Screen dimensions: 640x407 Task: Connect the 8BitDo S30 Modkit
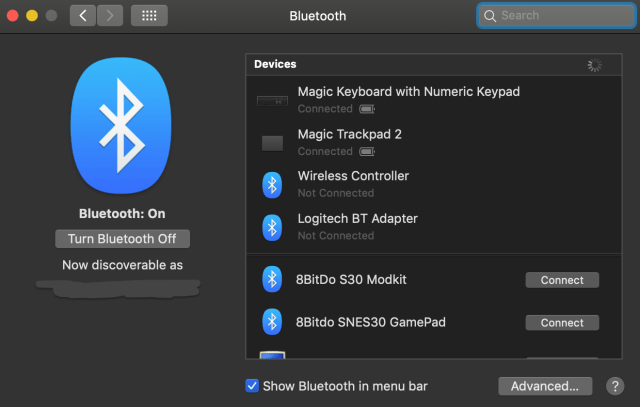[x=562, y=280]
